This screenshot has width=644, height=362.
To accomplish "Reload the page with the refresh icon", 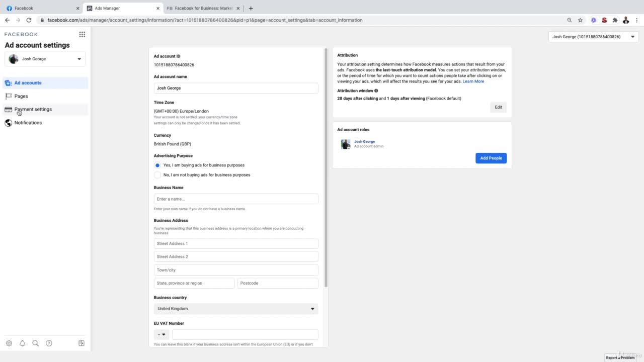I will tap(29, 20).
